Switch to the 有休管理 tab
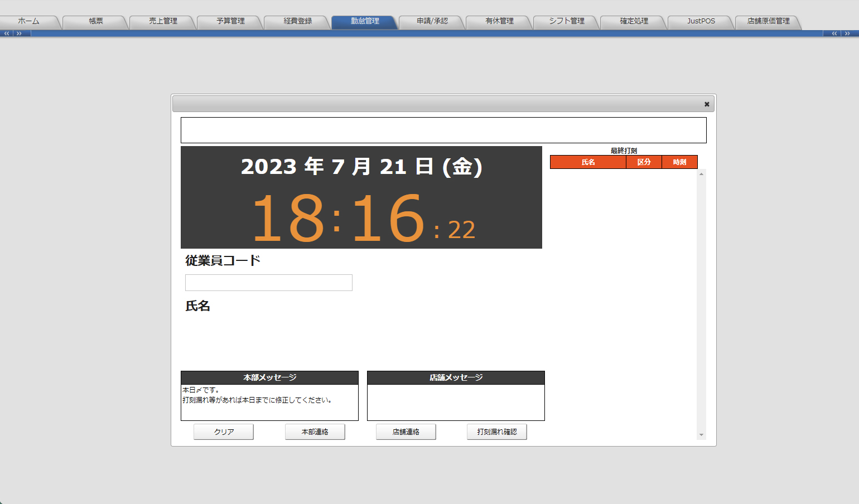Screen dimensions: 859x504 499,21
